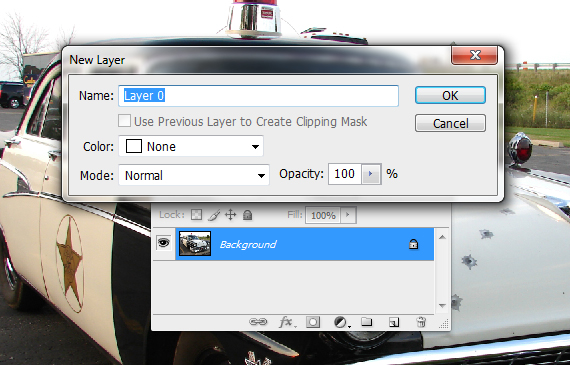
Task: Open Create new fill or adjustment layer
Action: pos(341,322)
